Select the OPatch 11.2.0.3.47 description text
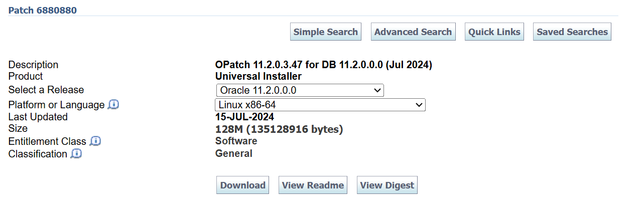Viewport: 644px width, 202px height. [x=324, y=65]
